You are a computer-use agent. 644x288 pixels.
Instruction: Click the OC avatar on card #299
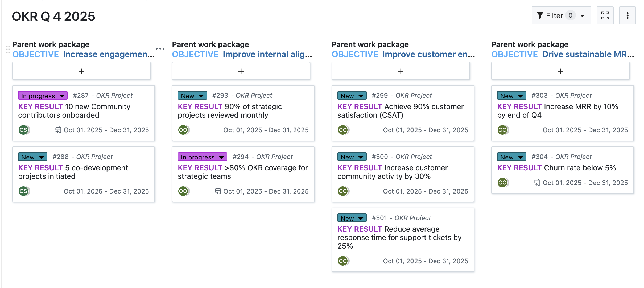point(343,130)
